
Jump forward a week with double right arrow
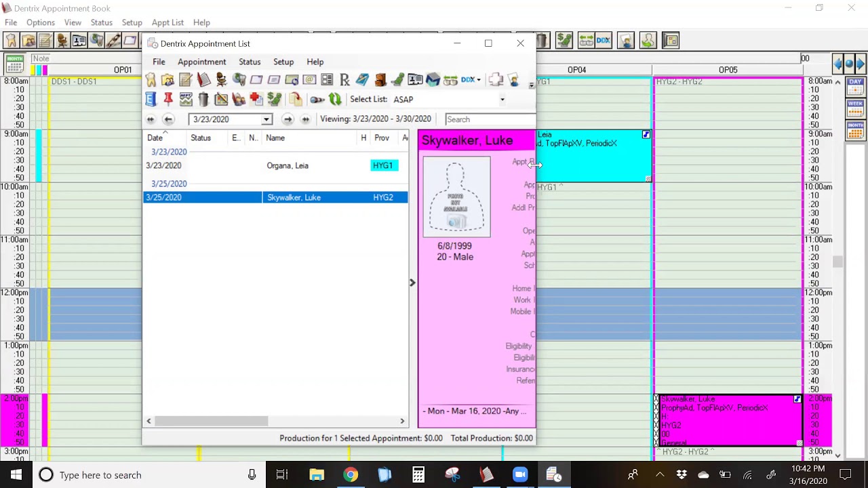tap(305, 119)
